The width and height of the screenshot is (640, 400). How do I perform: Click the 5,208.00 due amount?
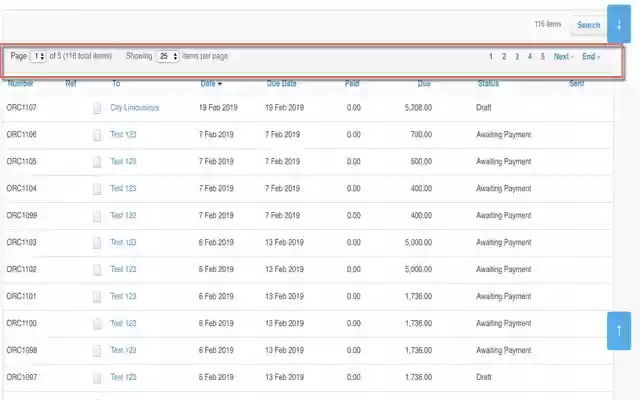(418, 108)
